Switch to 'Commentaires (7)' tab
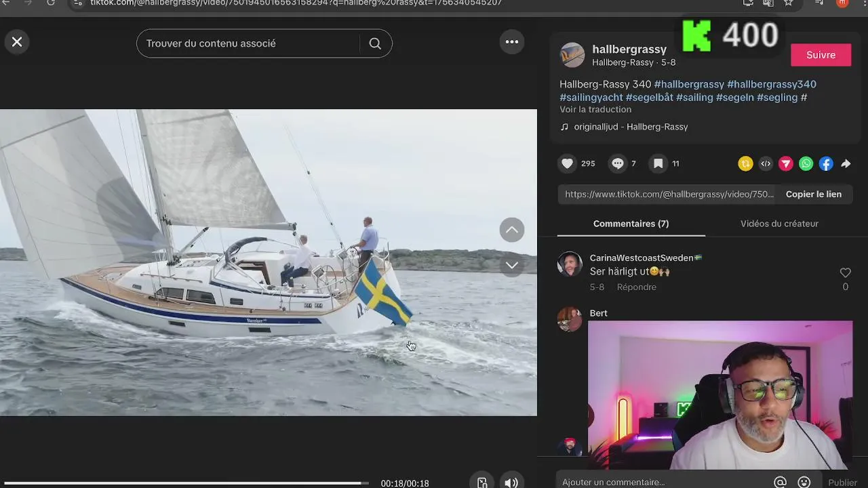 631,224
